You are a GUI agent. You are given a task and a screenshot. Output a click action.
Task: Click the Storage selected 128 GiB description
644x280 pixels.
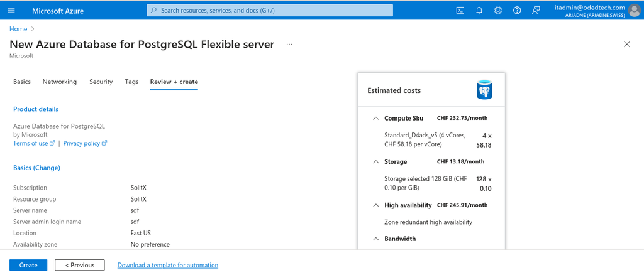[426, 183]
